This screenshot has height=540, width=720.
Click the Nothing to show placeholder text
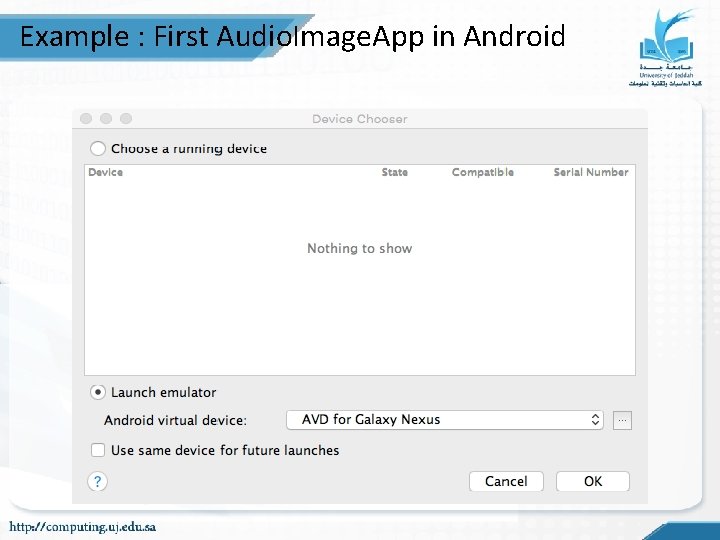click(x=360, y=248)
